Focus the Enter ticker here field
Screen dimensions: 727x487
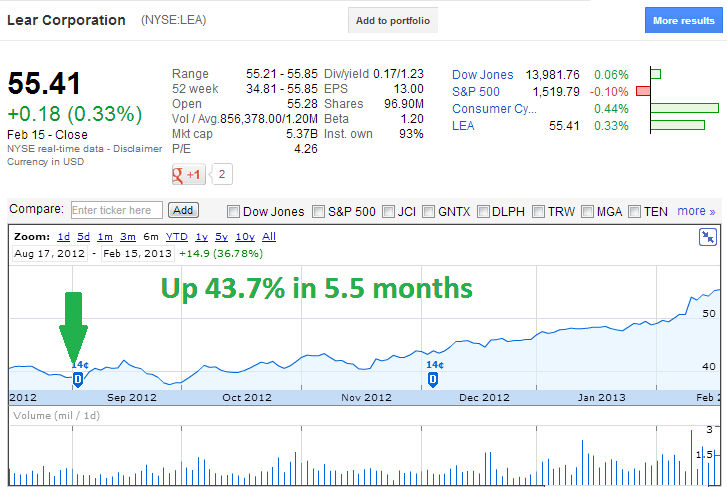coord(117,210)
